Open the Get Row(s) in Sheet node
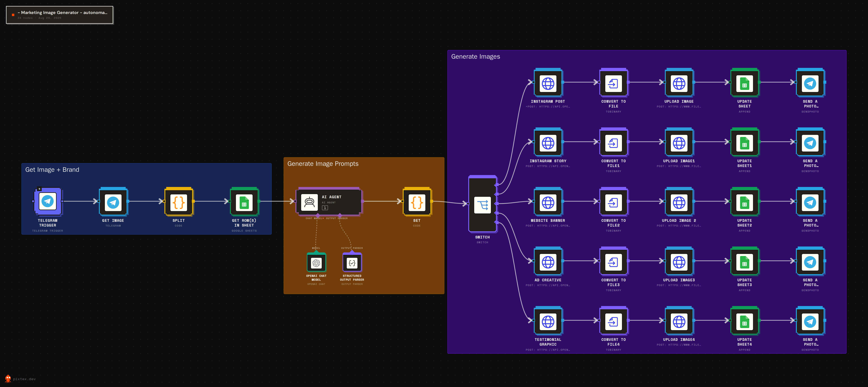 pos(244,201)
